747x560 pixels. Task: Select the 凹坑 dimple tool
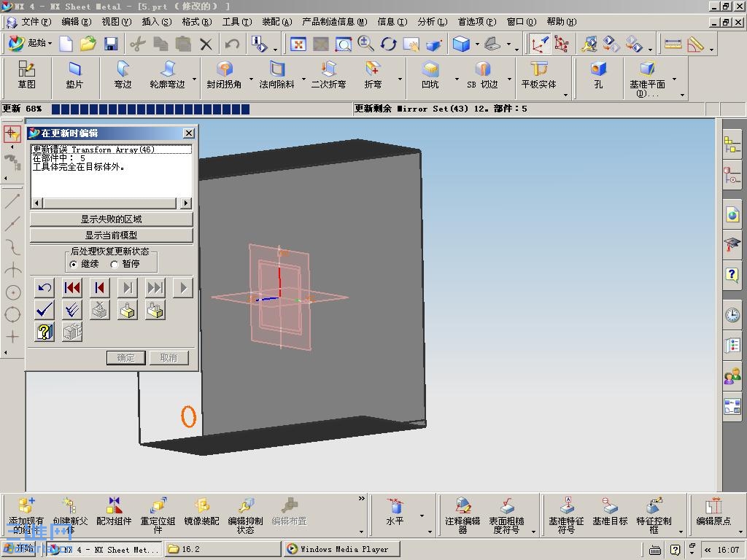point(430,75)
